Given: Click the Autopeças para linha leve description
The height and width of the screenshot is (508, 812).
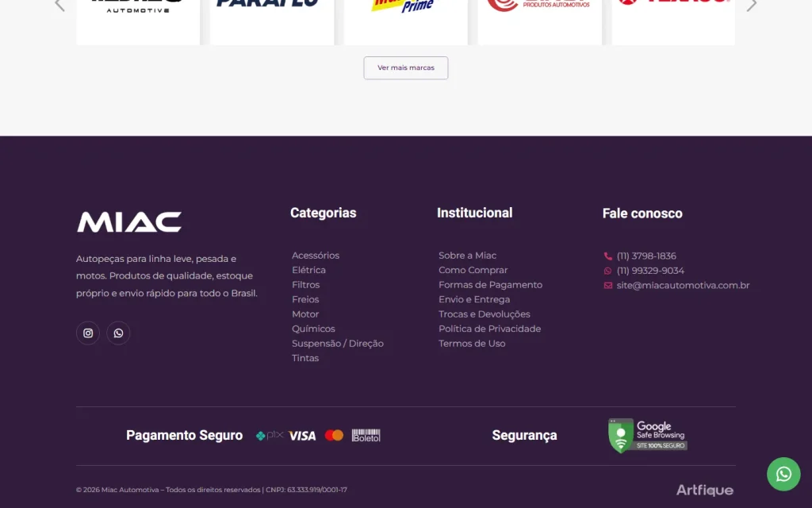Looking at the screenshot, I should point(167,275).
